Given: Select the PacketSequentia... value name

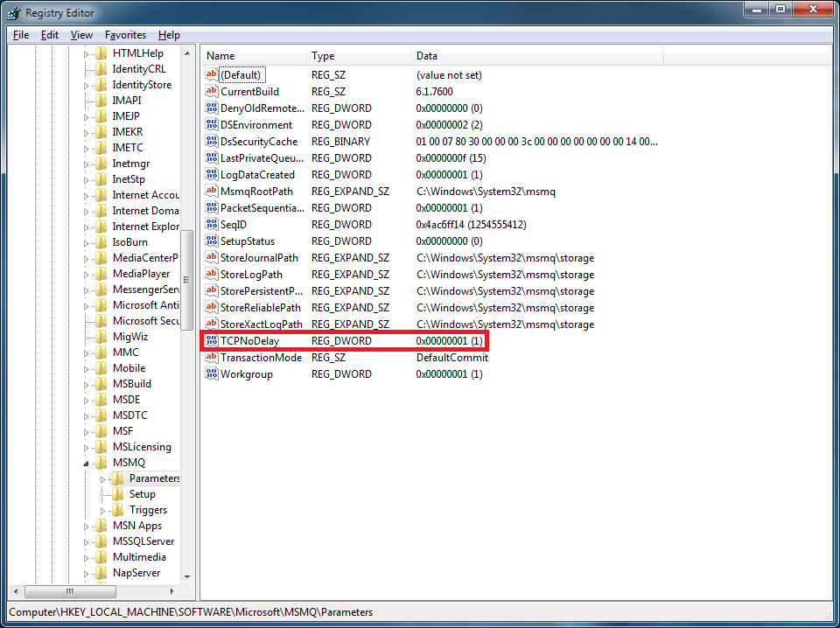Looking at the screenshot, I should 262,207.
